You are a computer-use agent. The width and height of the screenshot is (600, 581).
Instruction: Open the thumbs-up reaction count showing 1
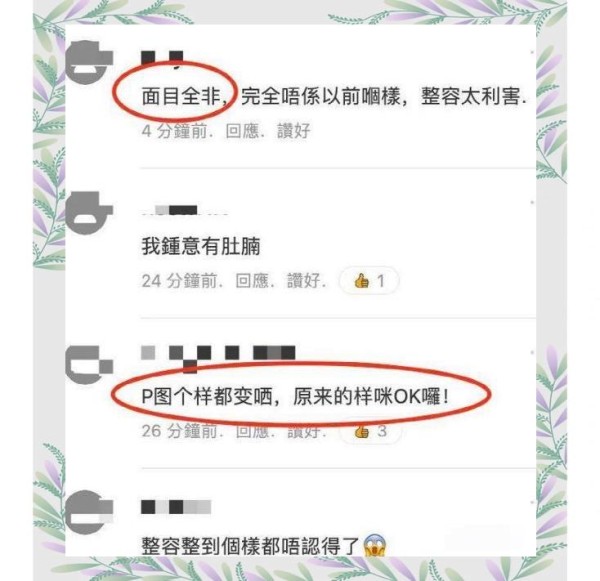[369, 281]
